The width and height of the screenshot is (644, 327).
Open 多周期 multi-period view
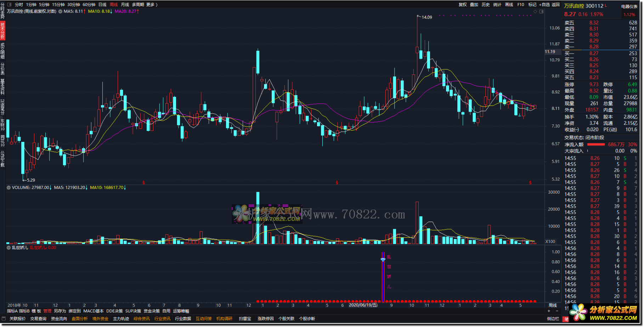(x=138, y=5)
